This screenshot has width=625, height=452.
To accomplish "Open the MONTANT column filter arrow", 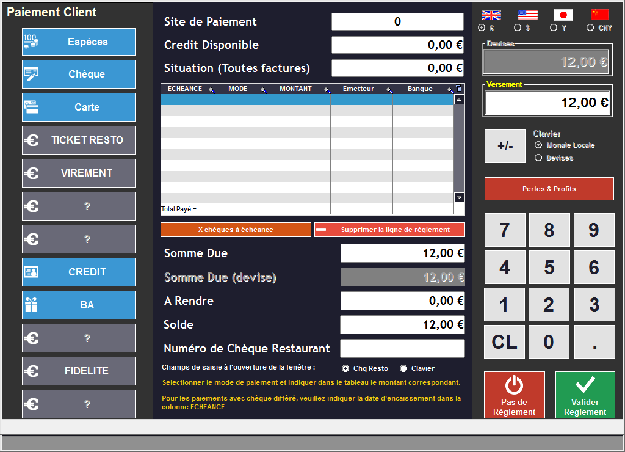I will (x=325, y=89).
